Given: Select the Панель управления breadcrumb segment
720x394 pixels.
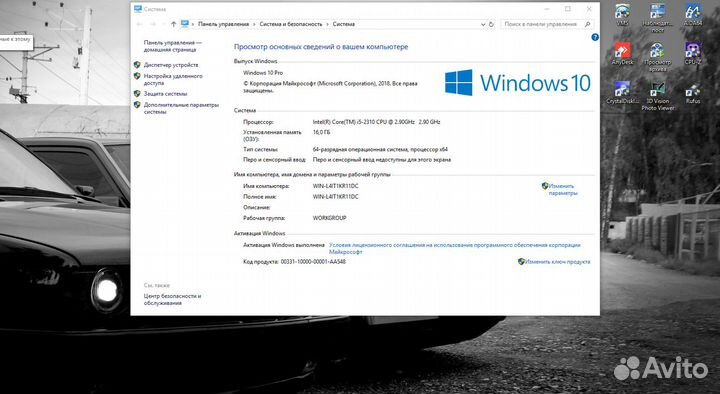Looking at the screenshot, I should pos(223,24).
